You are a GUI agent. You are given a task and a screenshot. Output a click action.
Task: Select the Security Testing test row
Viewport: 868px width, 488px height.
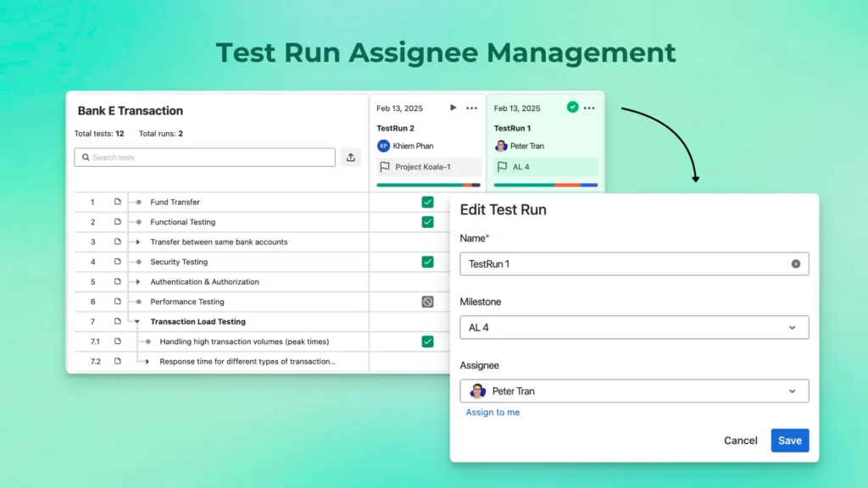click(221, 262)
